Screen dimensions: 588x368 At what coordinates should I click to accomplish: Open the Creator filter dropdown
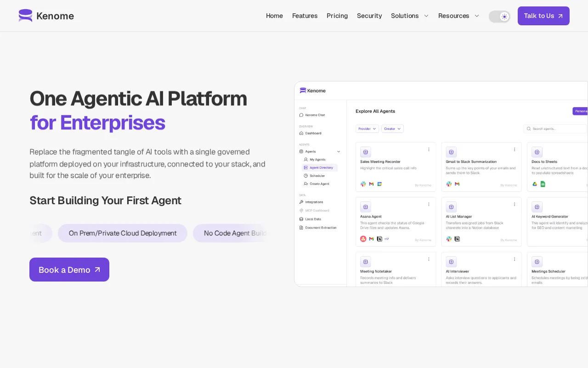coord(392,129)
